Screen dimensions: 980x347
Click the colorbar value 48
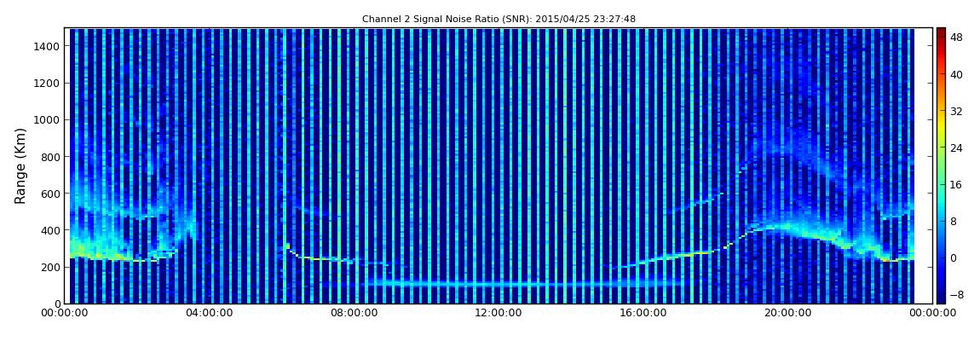point(956,38)
